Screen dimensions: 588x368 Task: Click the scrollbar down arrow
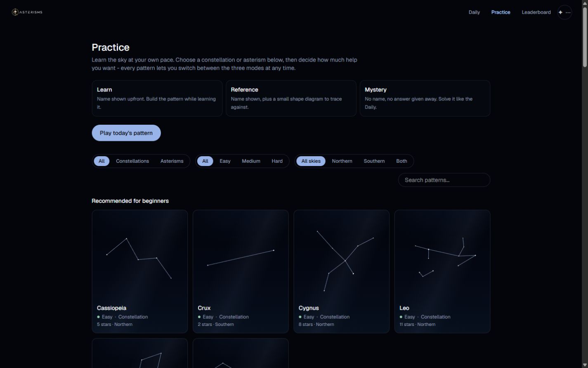(x=585, y=364)
